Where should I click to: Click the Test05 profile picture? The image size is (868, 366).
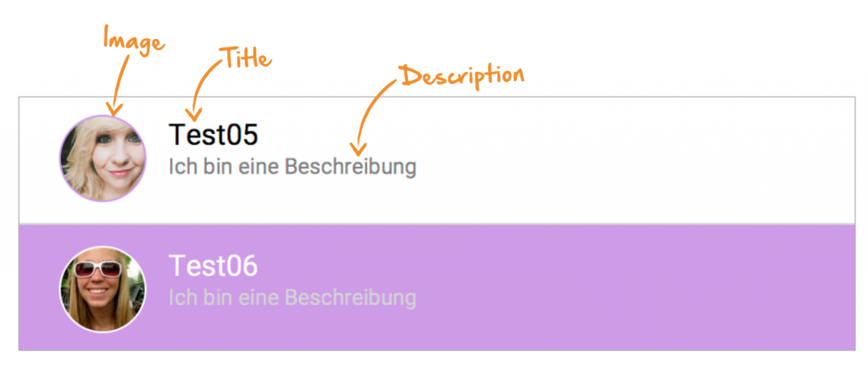102,158
